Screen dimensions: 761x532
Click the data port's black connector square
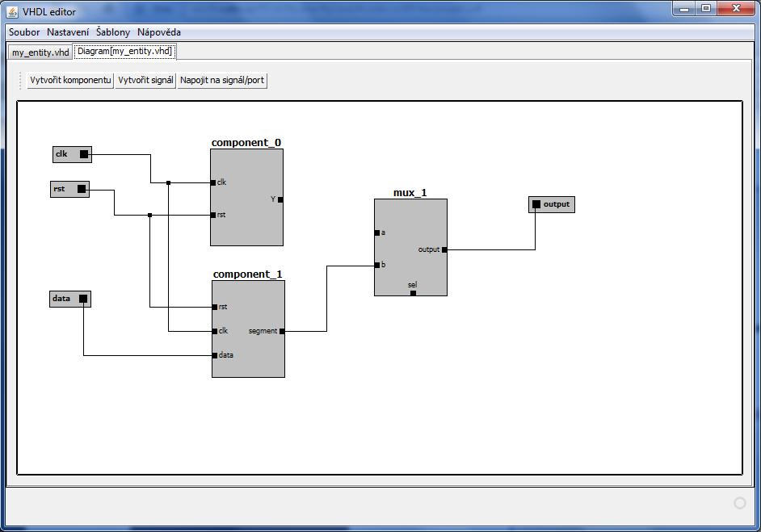click(x=83, y=299)
